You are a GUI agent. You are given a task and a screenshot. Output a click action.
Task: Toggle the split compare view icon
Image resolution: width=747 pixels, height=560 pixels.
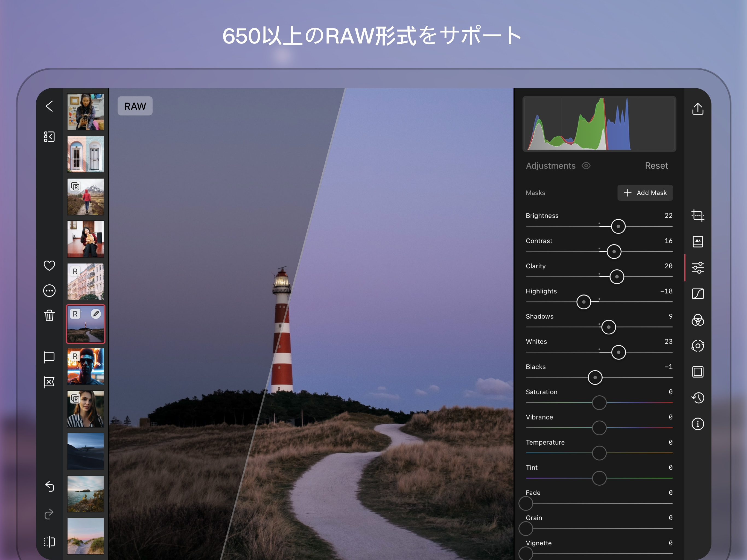(49, 542)
